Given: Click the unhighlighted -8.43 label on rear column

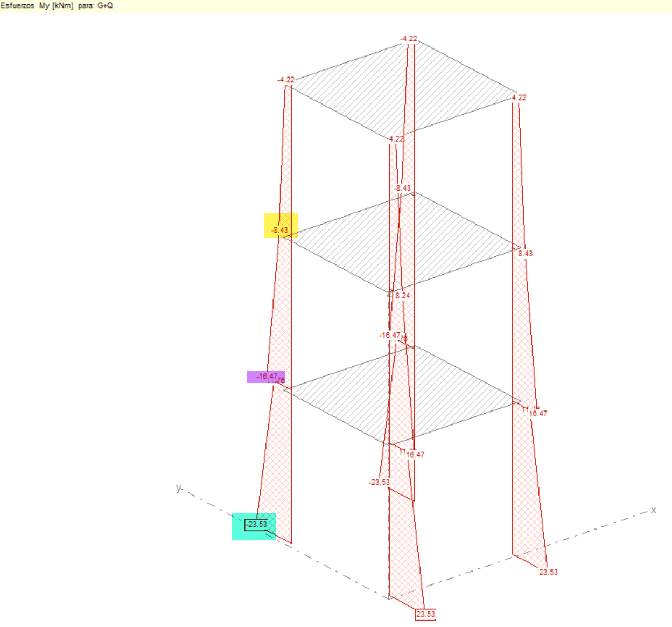Looking at the screenshot, I should point(402,188).
